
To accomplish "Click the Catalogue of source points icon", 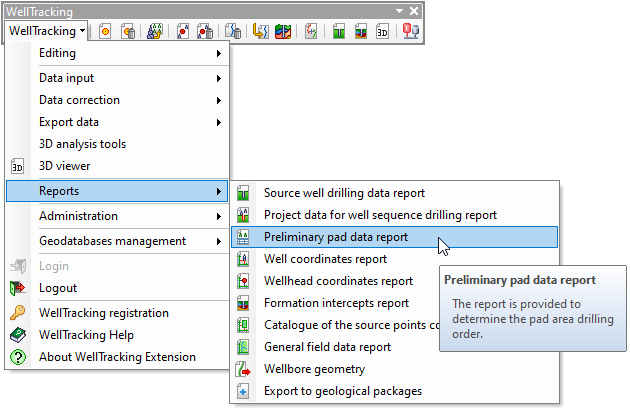I will (x=243, y=325).
